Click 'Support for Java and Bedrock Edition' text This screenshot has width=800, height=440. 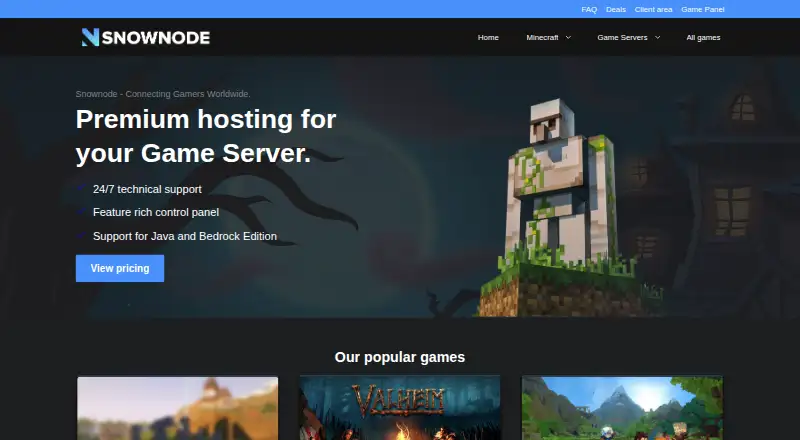[185, 236]
